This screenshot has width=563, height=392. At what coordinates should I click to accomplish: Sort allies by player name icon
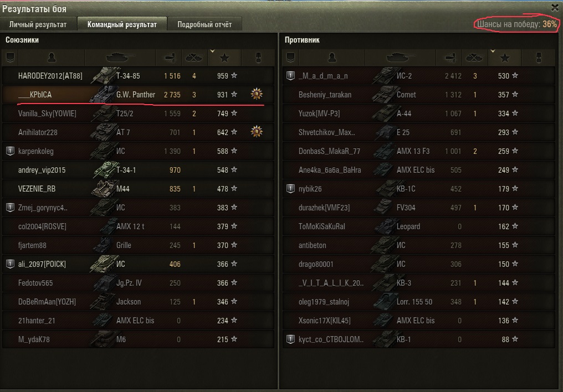(52, 58)
